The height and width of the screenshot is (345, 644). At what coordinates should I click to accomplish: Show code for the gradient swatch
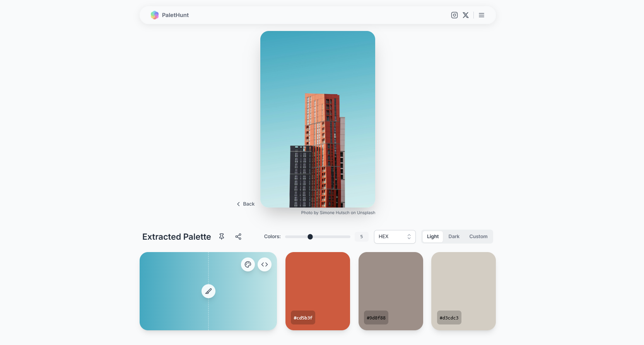click(x=265, y=264)
